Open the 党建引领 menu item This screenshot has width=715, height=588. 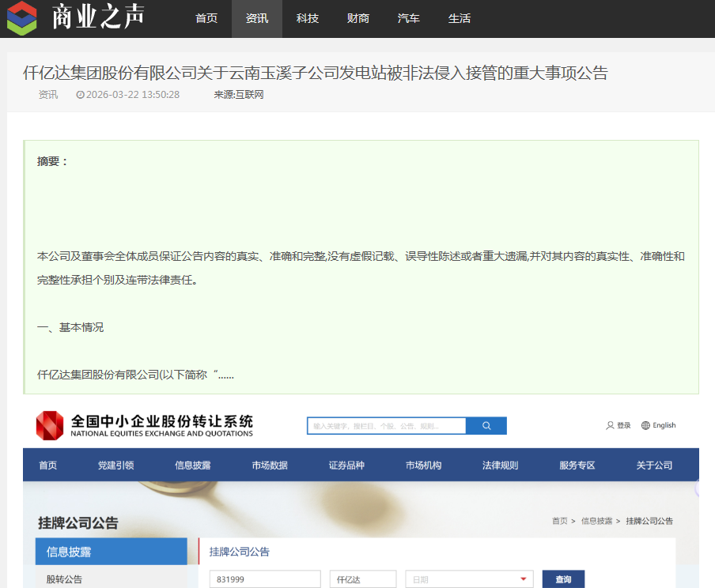click(x=115, y=465)
